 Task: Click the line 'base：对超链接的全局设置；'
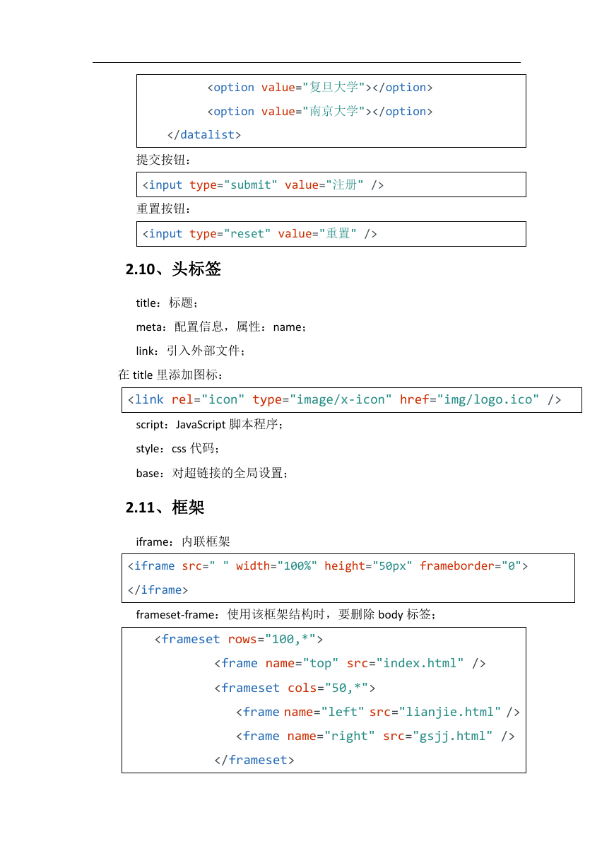pos(213,474)
